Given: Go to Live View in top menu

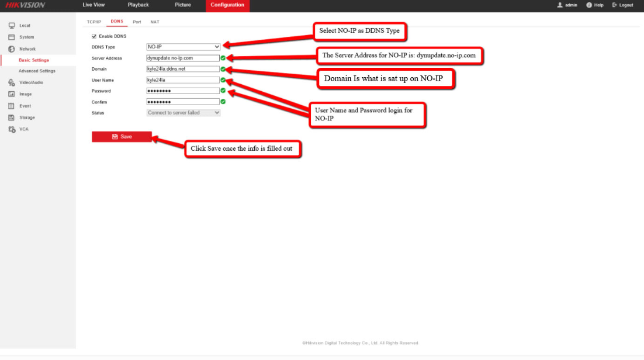Looking at the screenshot, I should (94, 5).
